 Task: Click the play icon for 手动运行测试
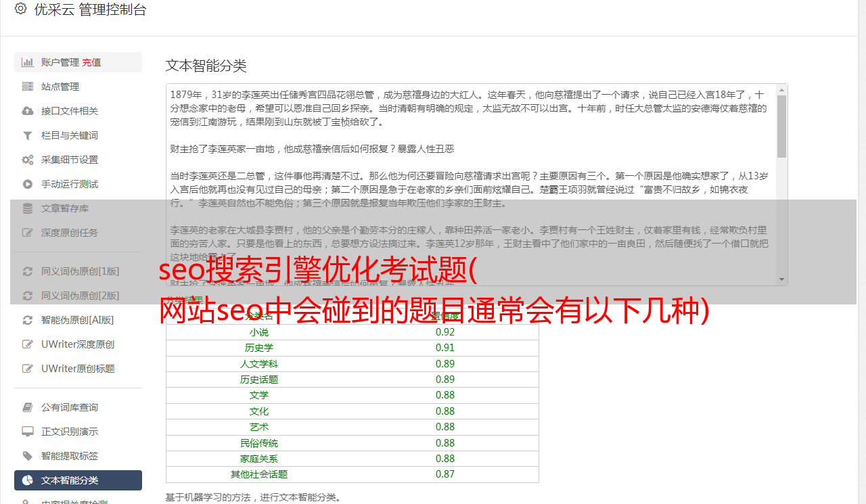click(28, 184)
